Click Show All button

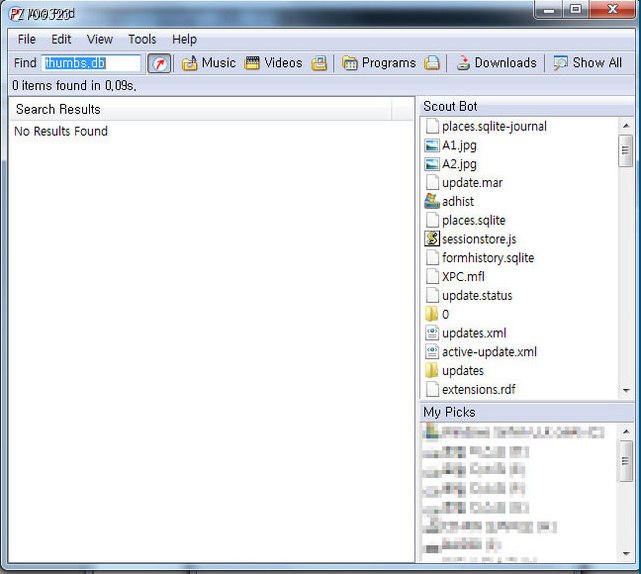tap(588, 63)
